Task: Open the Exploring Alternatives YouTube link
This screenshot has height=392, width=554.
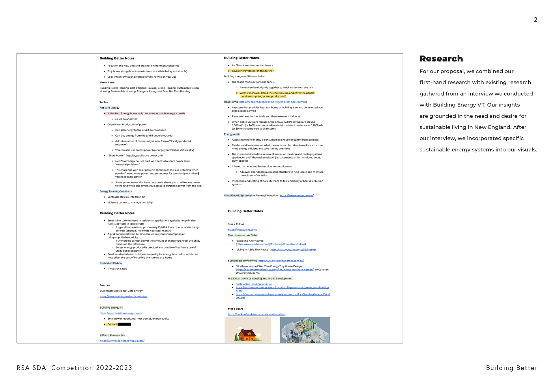Action: pos(271,244)
